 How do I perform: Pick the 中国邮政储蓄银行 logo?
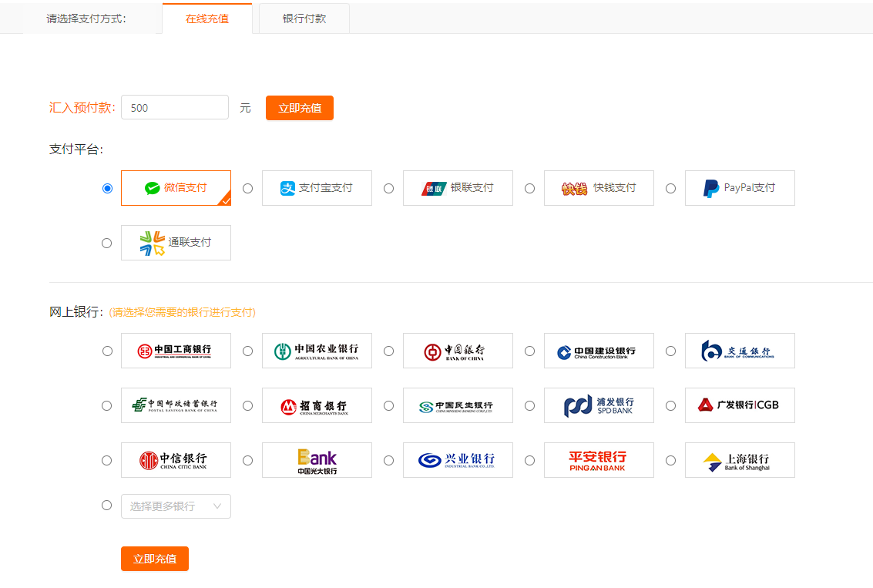(176, 405)
